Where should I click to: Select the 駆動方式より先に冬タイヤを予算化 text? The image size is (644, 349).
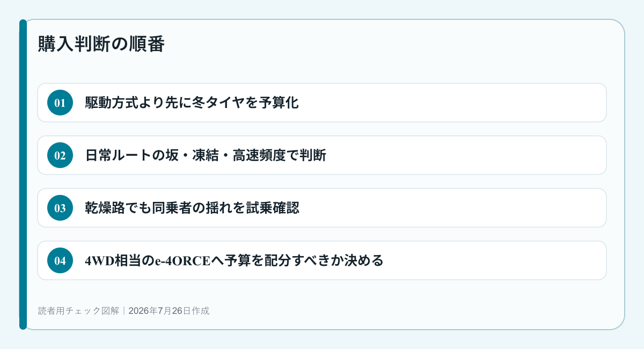(192, 103)
